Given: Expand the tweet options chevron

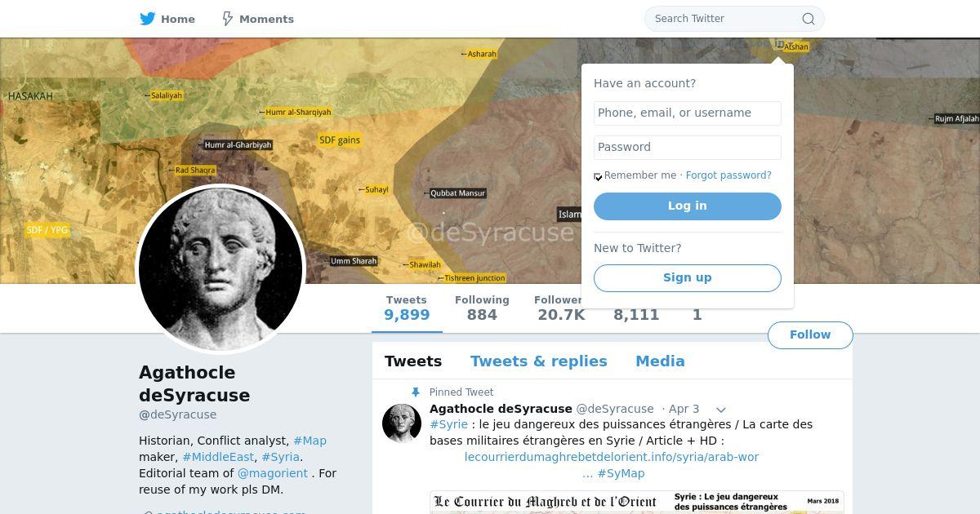Looking at the screenshot, I should click(x=721, y=410).
